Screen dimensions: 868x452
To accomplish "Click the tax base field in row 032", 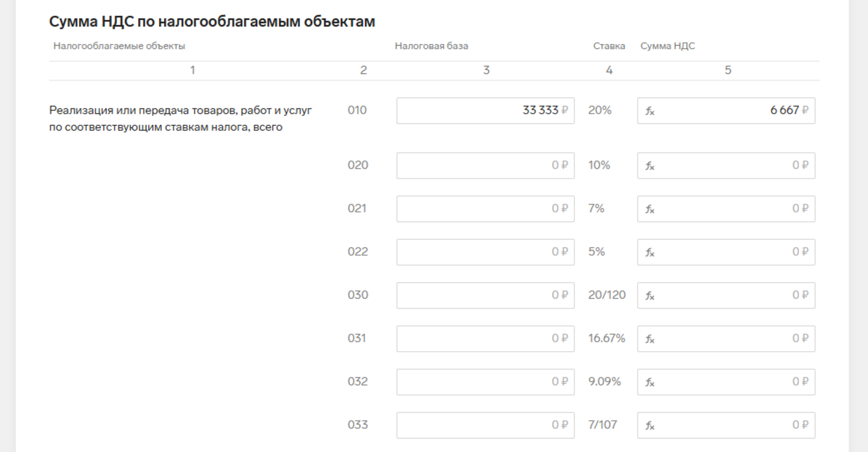I will pyautogui.click(x=485, y=382).
